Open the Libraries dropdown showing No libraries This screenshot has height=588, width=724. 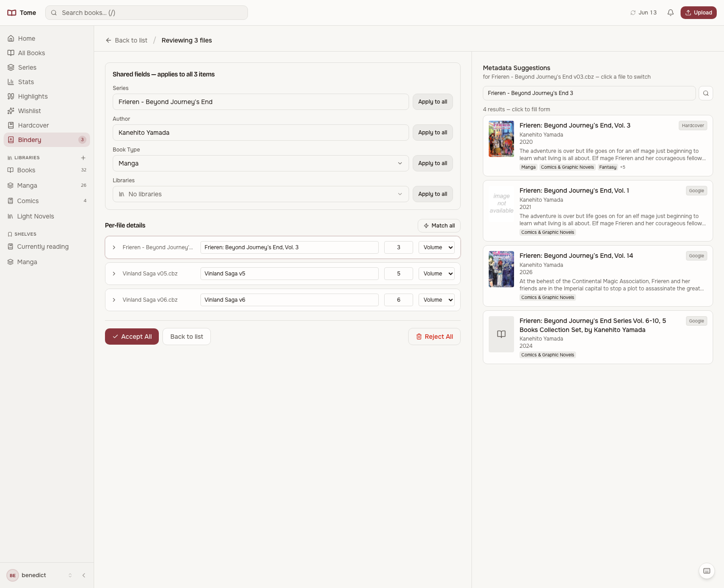261,194
